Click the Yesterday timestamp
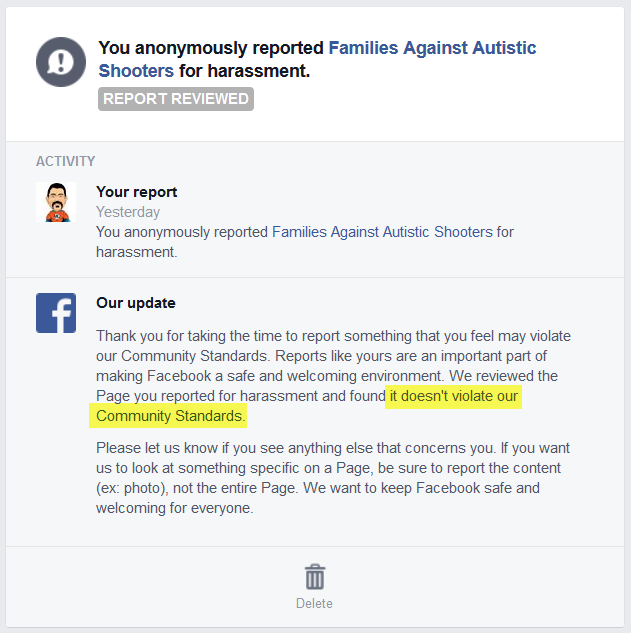631x633 pixels. 128,212
